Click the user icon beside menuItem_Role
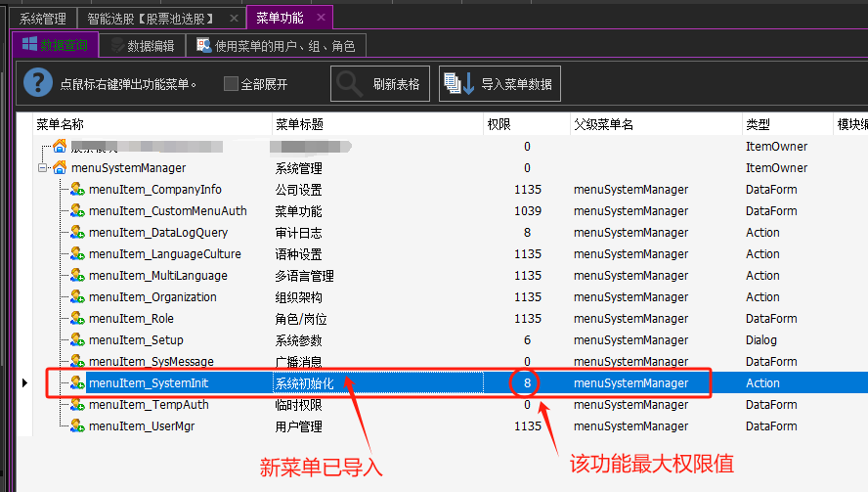 click(77, 318)
